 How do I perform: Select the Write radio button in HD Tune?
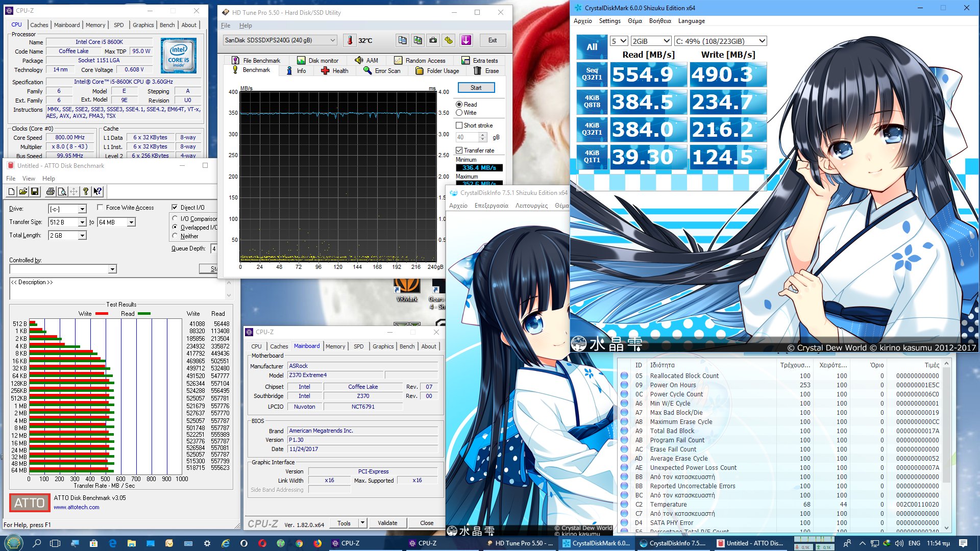(459, 113)
